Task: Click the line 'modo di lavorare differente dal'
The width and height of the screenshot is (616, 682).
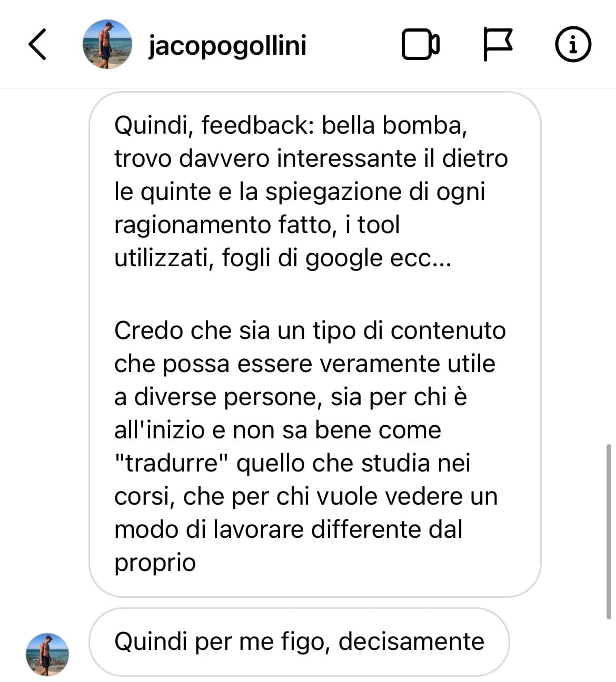Action: point(288,530)
